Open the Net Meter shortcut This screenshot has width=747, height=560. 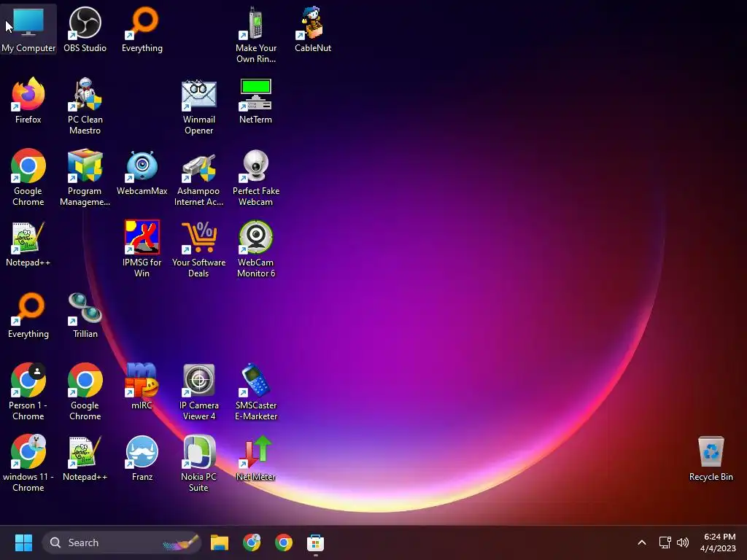[256, 458]
